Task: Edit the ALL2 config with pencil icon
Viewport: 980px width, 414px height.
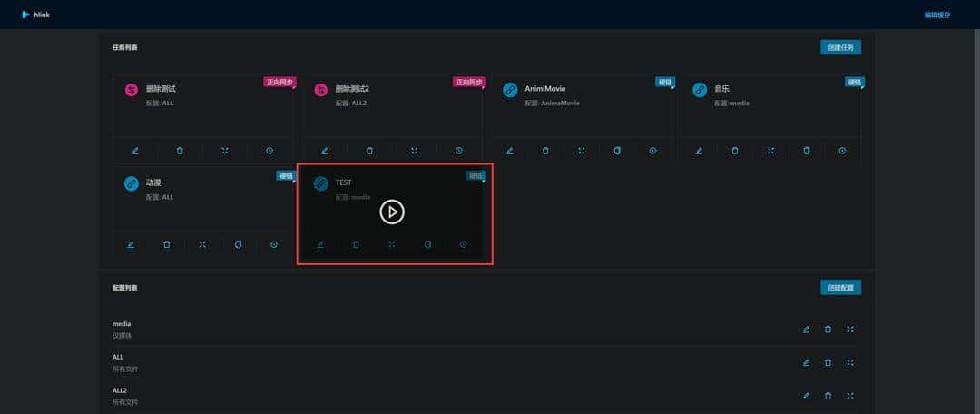Action: tap(807, 396)
